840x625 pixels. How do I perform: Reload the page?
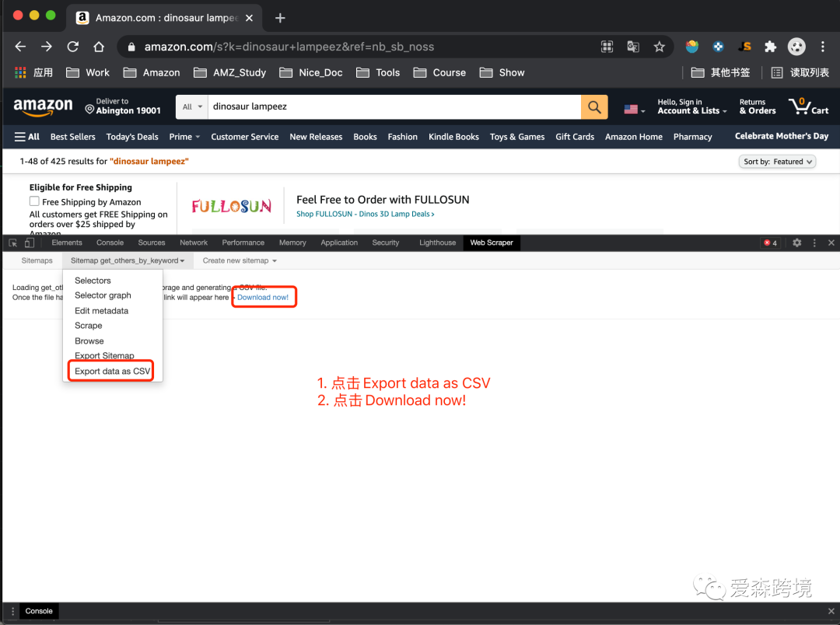73,47
